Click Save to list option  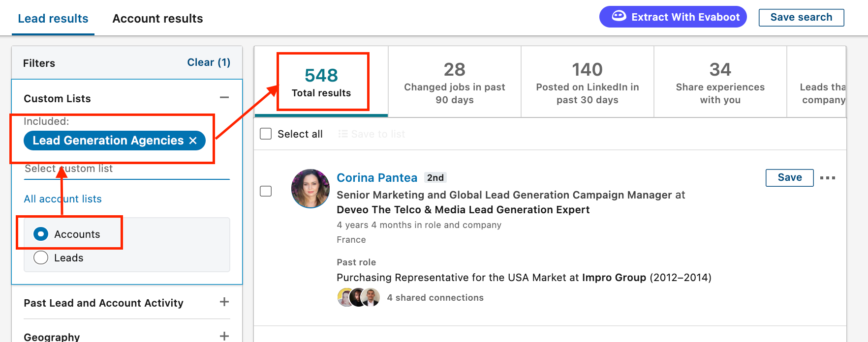tap(372, 134)
